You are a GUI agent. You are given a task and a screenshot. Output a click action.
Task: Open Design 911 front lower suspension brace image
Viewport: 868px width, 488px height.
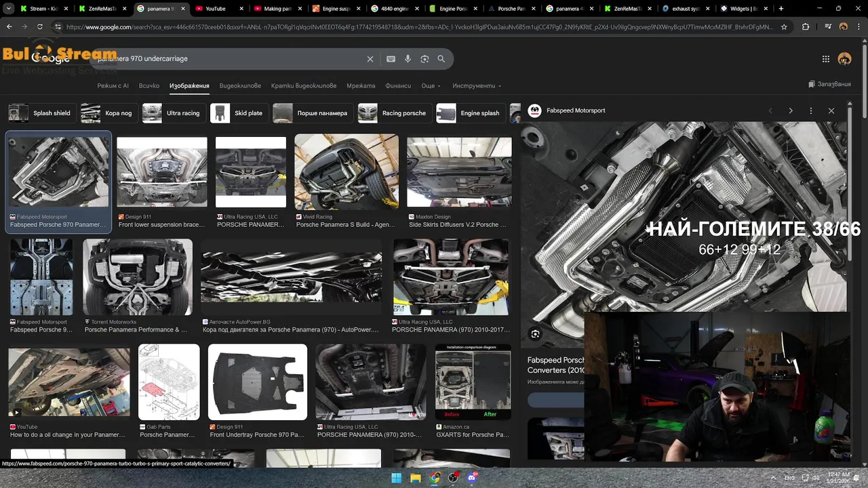[161, 172]
